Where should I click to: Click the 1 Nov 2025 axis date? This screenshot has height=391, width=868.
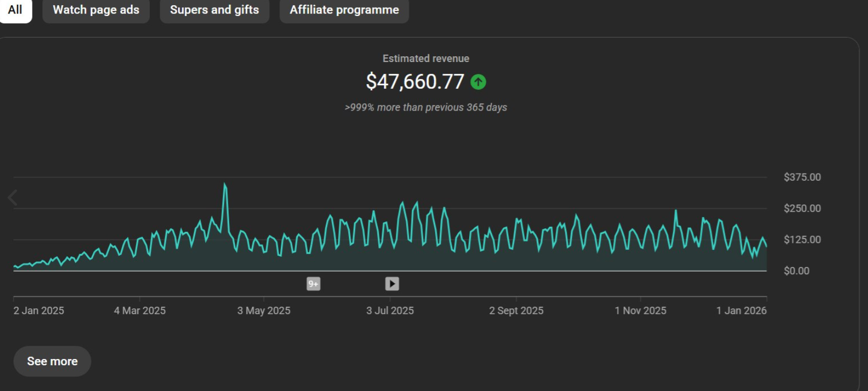[640, 310]
